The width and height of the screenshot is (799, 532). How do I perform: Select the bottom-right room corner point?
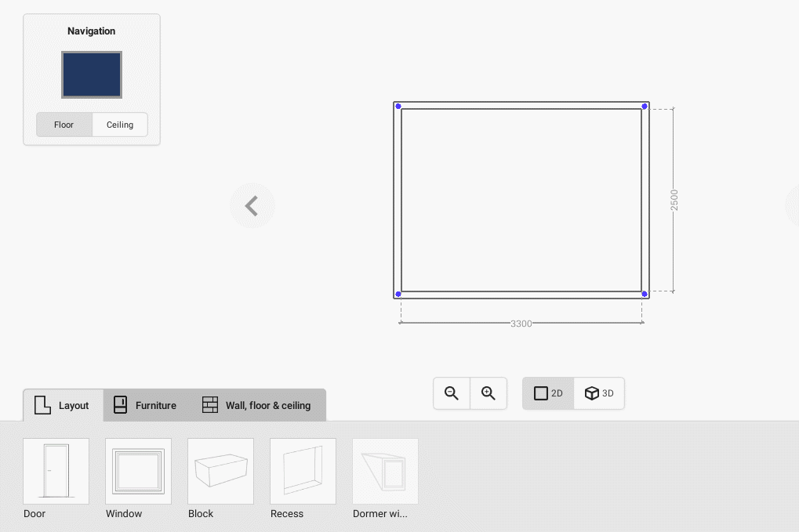[x=645, y=294]
